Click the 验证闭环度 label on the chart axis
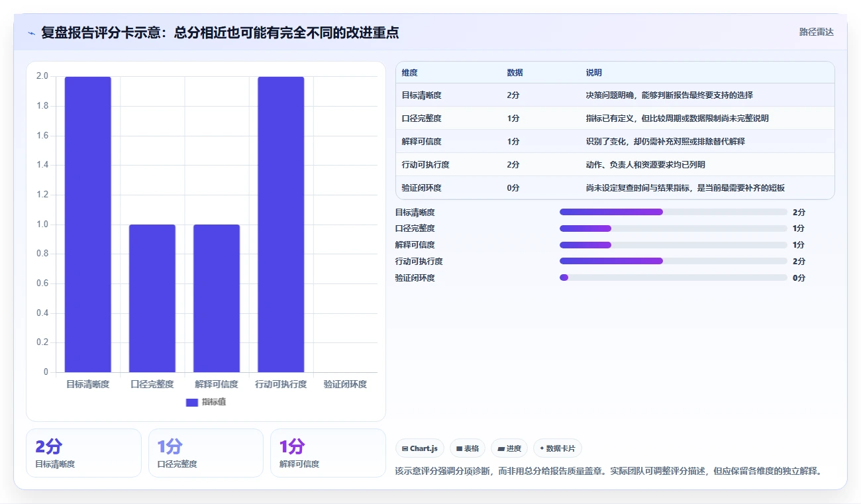Screen dimensions: 861x504 345,384
